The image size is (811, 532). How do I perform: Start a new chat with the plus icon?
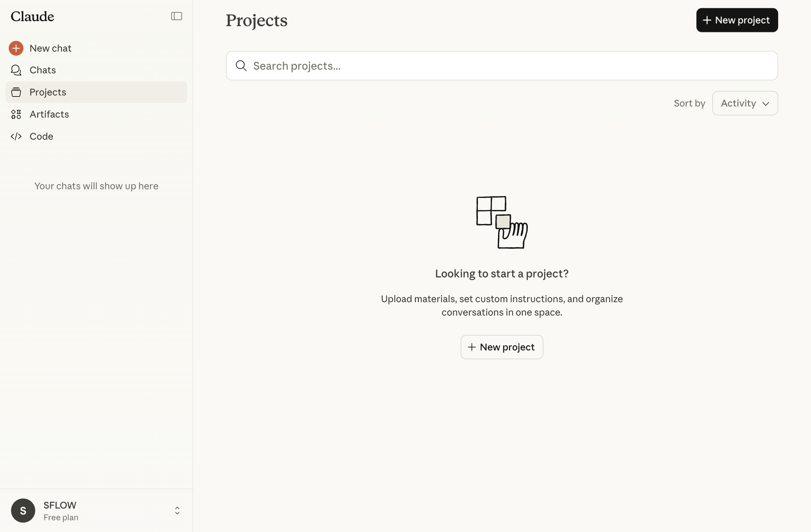coord(16,48)
